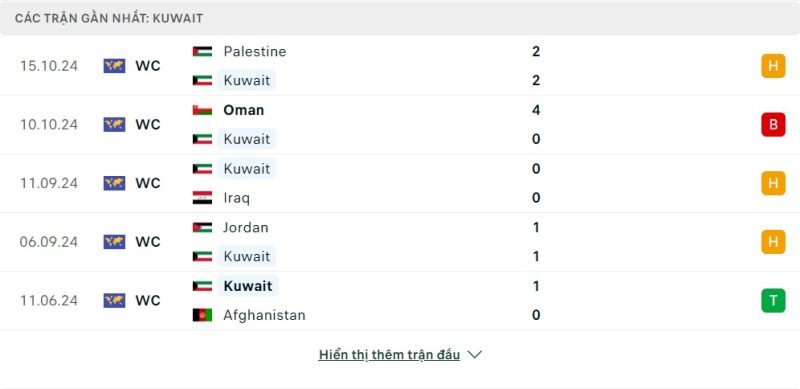This screenshot has height=389, width=800.
Task: Click the red B loss badge
Action: [x=773, y=125]
